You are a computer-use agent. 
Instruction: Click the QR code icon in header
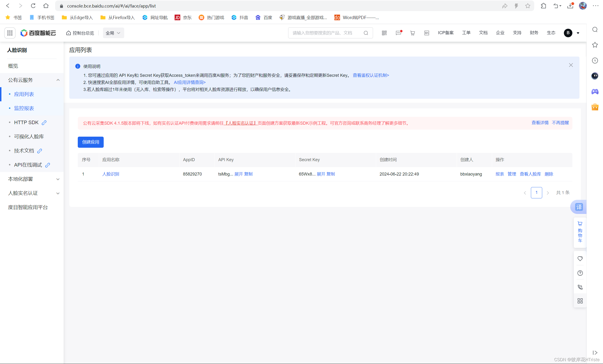tap(384, 33)
